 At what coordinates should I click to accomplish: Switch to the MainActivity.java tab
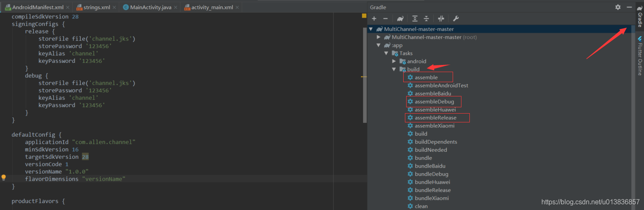[151, 8]
